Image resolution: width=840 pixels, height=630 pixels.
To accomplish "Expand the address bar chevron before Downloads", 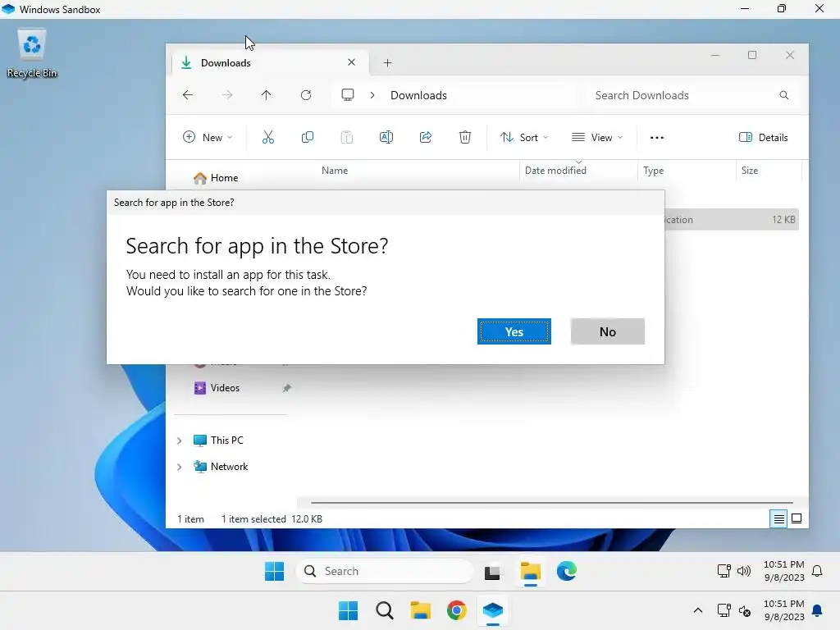I will (x=372, y=95).
